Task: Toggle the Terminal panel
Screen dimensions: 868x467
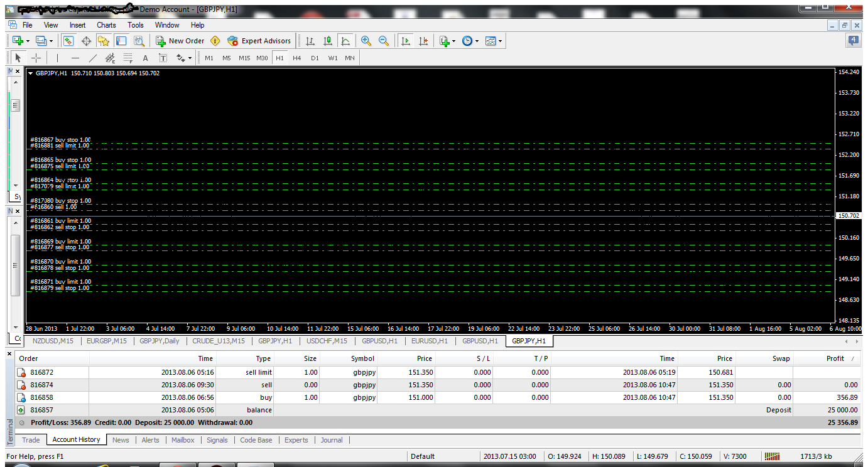Action: click(x=121, y=41)
